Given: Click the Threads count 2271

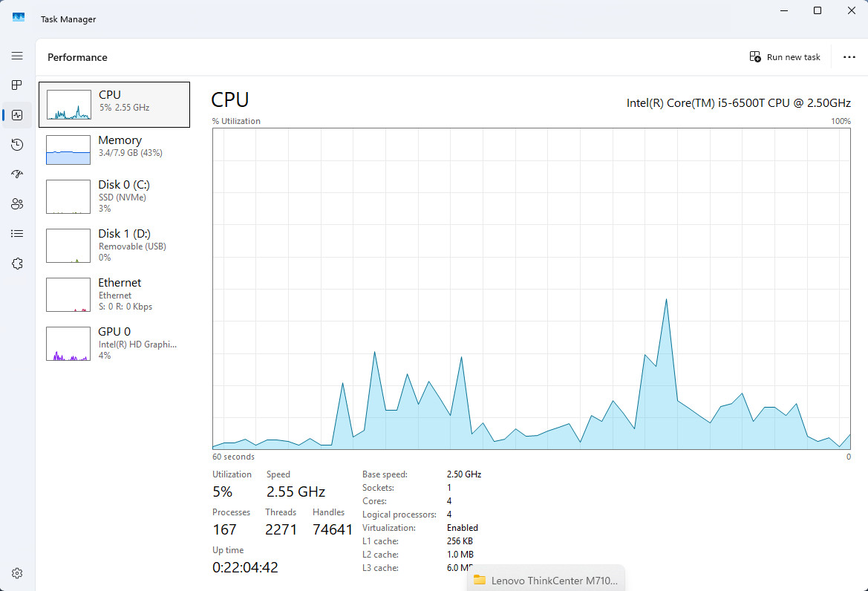Looking at the screenshot, I should click(x=281, y=529).
